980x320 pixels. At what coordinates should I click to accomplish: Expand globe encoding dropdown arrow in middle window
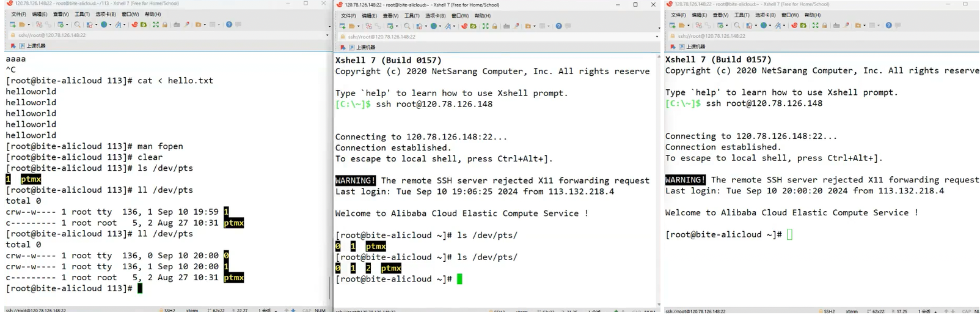pyautogui.click(x=440, y=26)
